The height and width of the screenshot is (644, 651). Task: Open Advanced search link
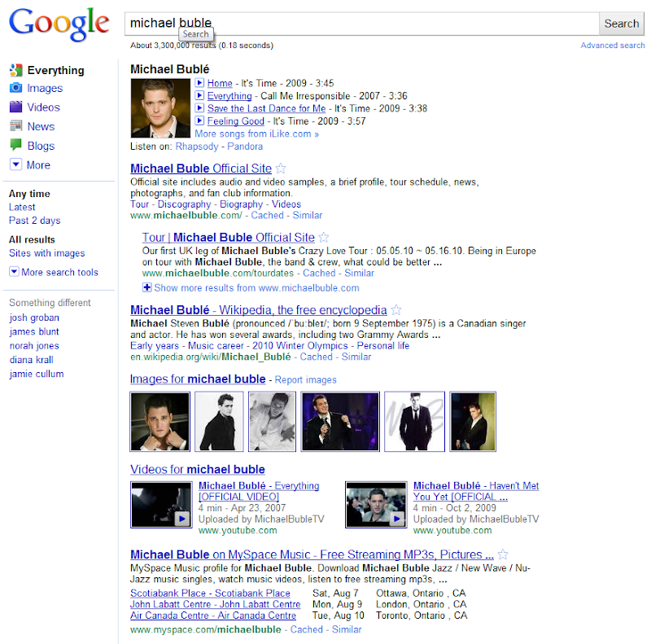click(x=613, y=46)
